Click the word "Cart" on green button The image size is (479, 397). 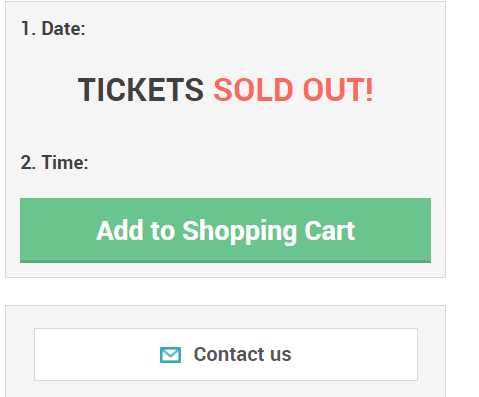coord(330,230)
